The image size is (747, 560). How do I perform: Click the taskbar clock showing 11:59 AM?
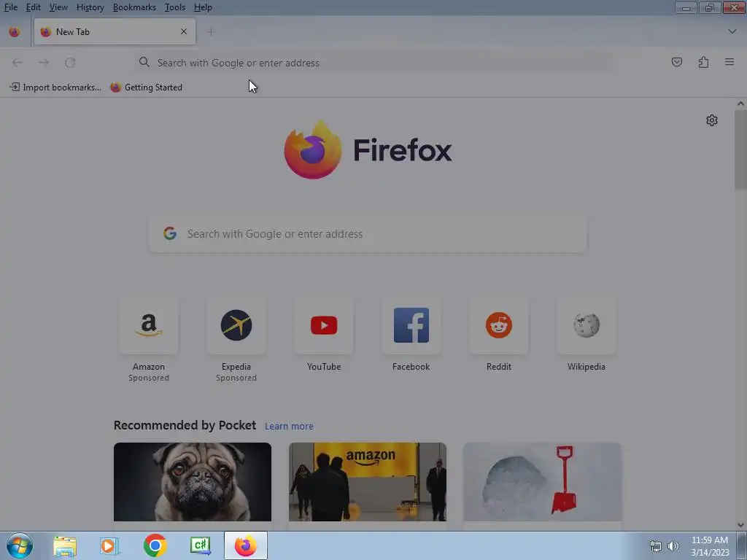(709, 546)
